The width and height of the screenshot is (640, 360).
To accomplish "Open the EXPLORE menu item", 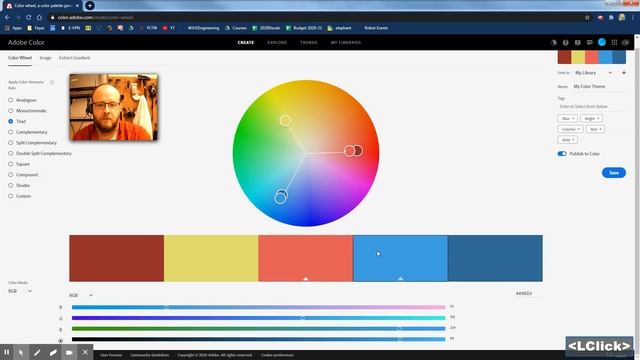I will [277, 42].
